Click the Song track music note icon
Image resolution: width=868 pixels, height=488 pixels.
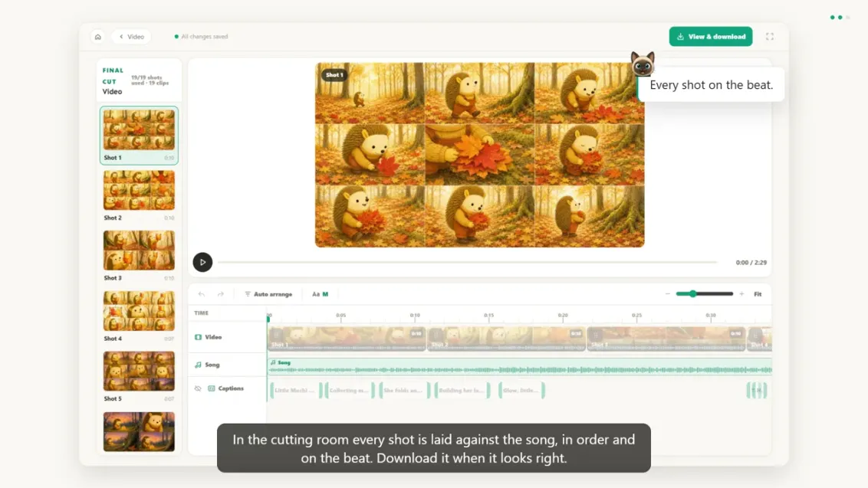pos(198,365)
